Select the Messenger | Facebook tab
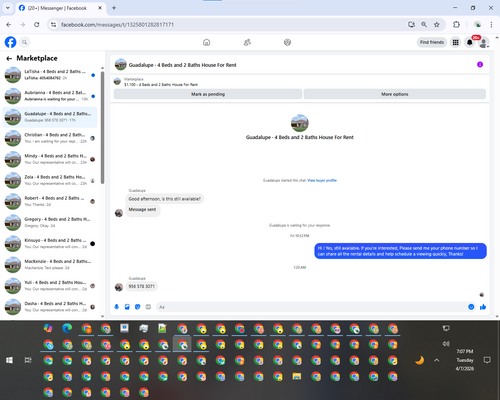 click(61, 8)
